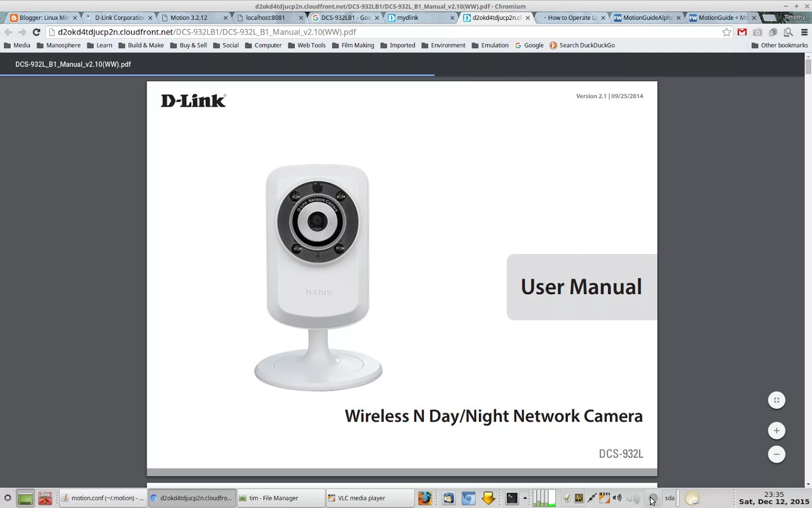Switch to the How to Operate tab

[x=571, y=18]
